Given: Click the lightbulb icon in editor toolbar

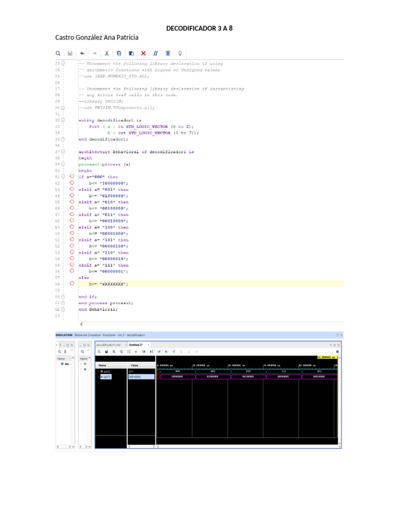Looking at the screenshot, I should click(180, 53).
